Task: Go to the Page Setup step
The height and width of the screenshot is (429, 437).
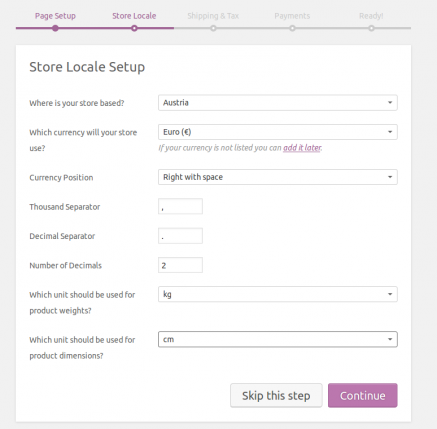Action: pyautogui.click(x=55, y=16)
